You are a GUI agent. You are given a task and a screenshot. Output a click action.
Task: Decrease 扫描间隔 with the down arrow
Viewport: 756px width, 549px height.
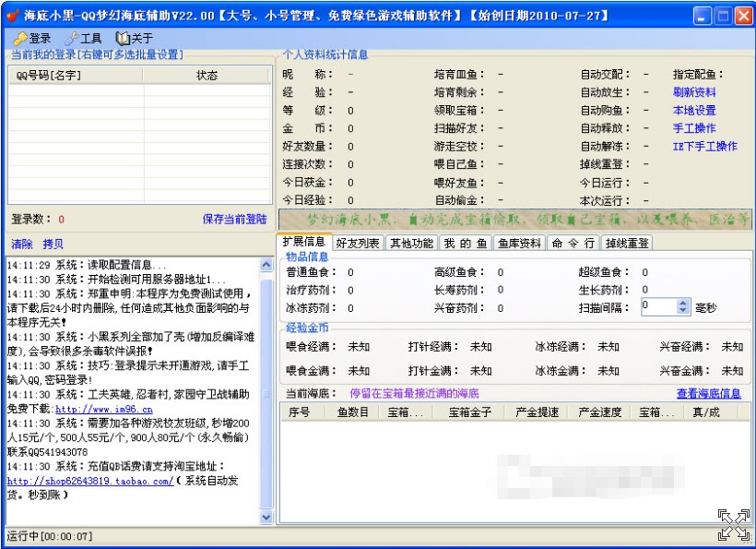(x=682, y=311)
